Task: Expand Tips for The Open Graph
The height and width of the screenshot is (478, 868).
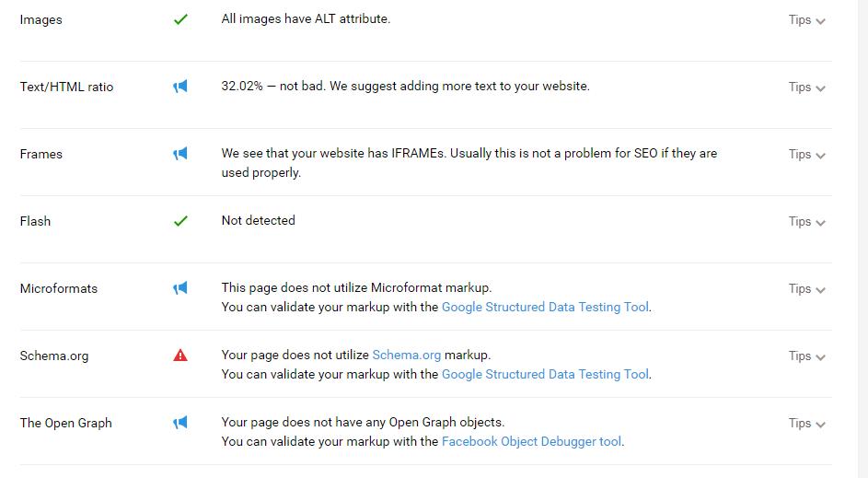Action: [806, 423]
